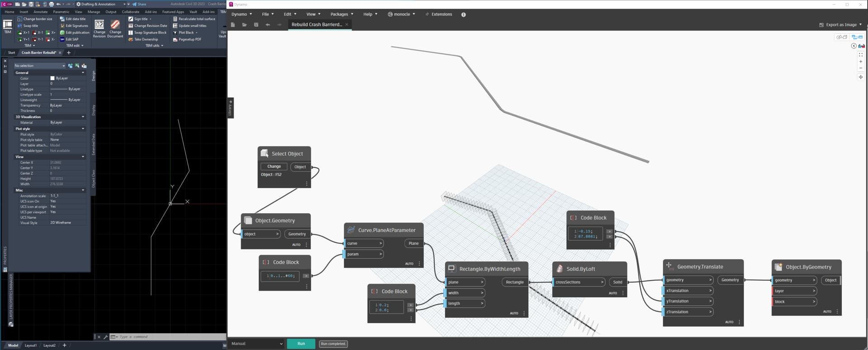Click the undo arrow in the Dynamo toolbar
868x350 pixels.
pos(268,24)
